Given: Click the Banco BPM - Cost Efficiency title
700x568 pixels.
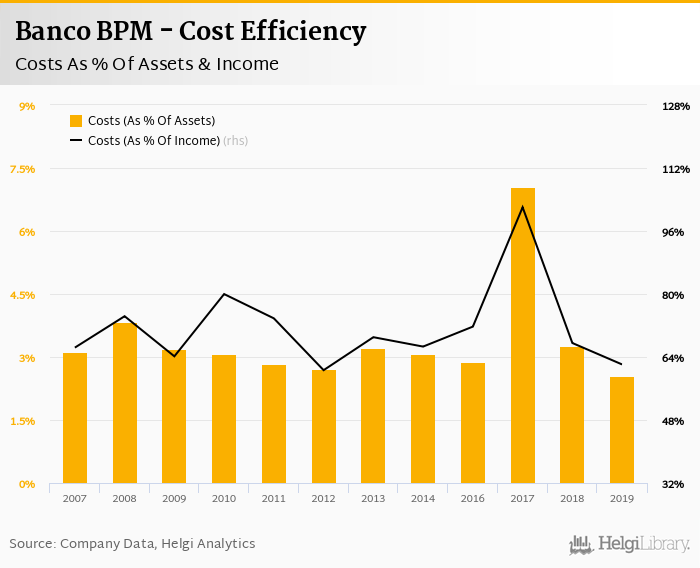Looking at the screenshot, I should (x=191, y=31).
